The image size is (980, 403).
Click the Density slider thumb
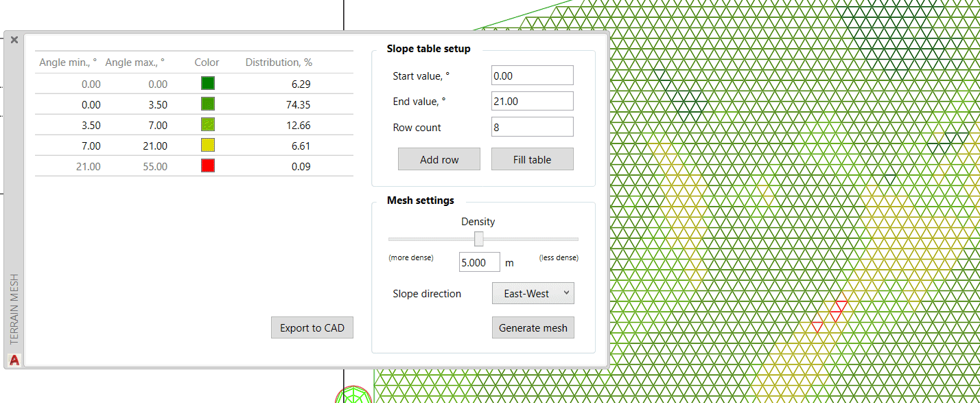click(479, 239)
